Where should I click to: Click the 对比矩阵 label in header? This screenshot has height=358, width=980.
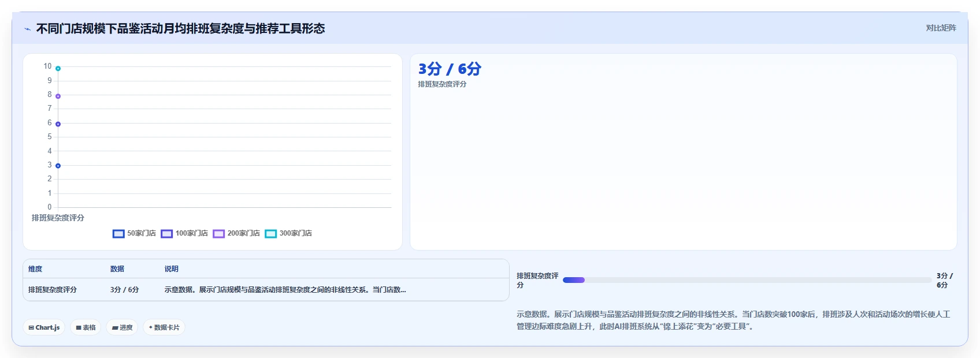tap(941, 28)
